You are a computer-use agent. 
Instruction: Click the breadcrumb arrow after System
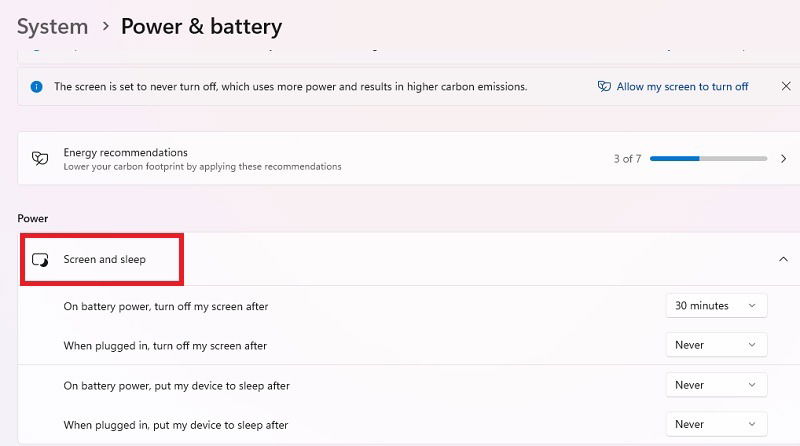click(x=105, y=26)
